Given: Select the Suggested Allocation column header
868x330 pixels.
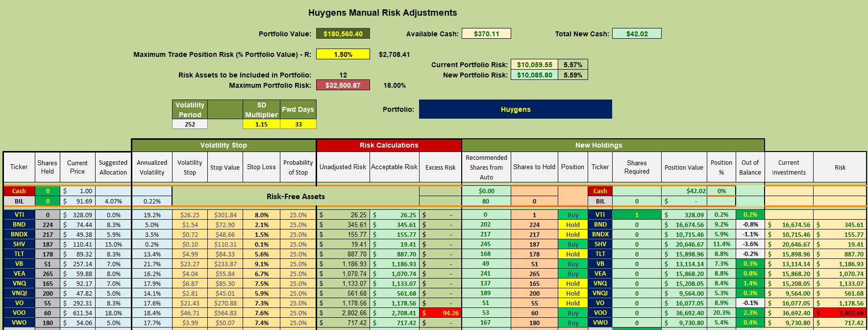Looking at the screenshot, I should pos(113,167).
